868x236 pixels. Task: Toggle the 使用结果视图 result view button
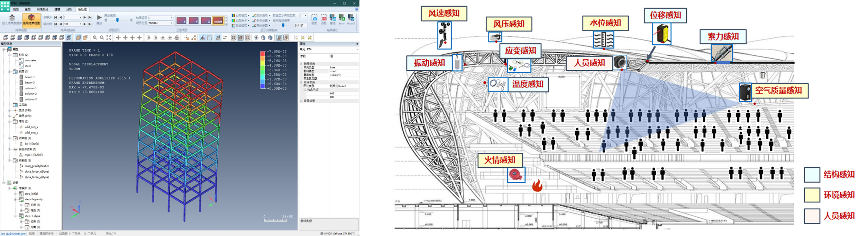31,19
